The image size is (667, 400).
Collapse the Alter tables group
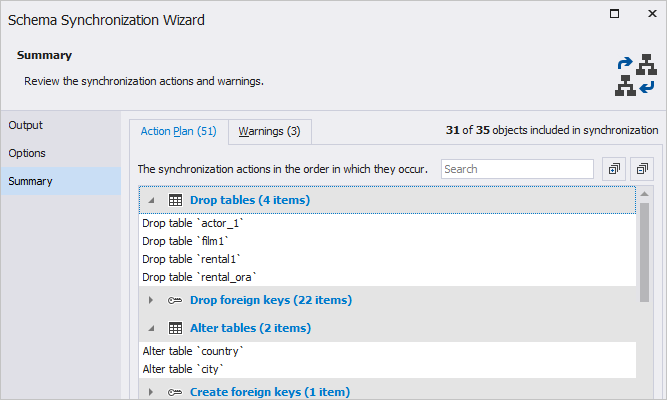pos(151,328)
